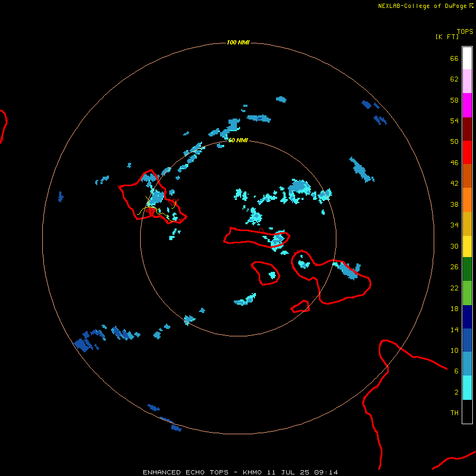Click the dark green 26 kft legend swatch
Screen dimensions: 476x476
point(467,269)
